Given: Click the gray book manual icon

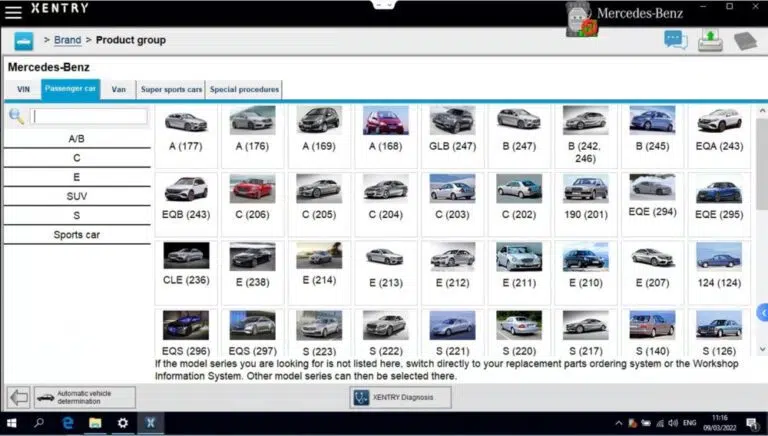Looking at the screenshot, I should 744,41.
